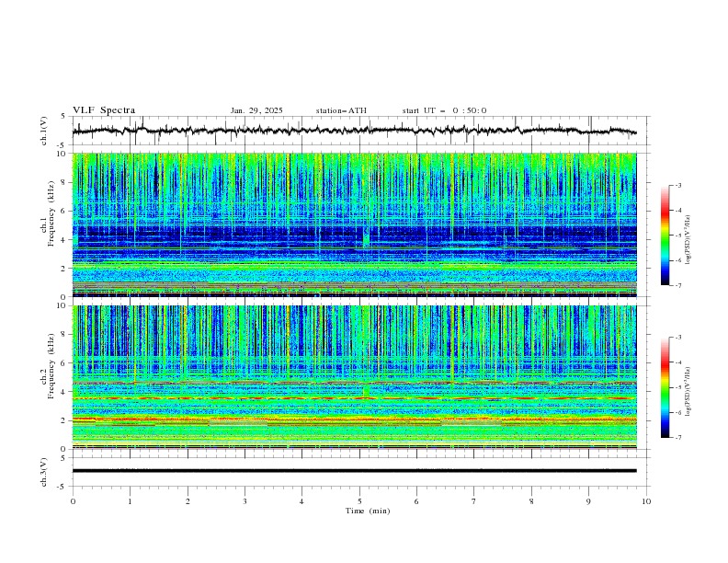Click the '-3' label on upper colorbar

click(678, 185)
